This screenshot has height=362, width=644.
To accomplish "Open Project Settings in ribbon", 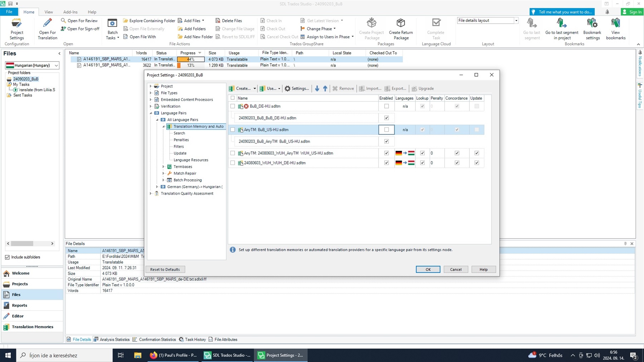I will [16, 29].
